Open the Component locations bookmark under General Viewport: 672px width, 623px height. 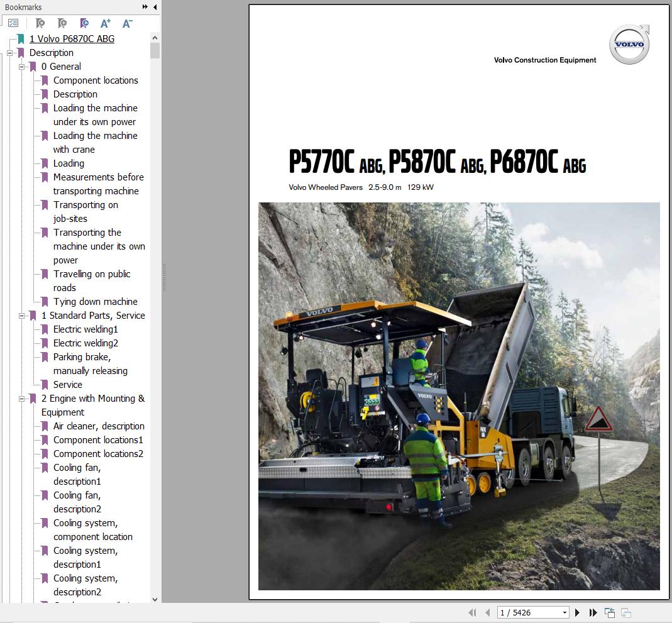(96, 80)
